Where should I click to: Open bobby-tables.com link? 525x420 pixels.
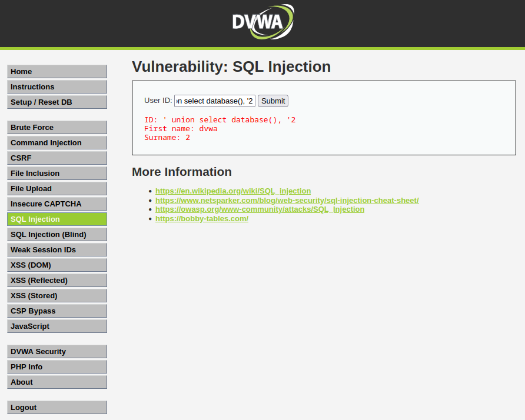(202, 219)
